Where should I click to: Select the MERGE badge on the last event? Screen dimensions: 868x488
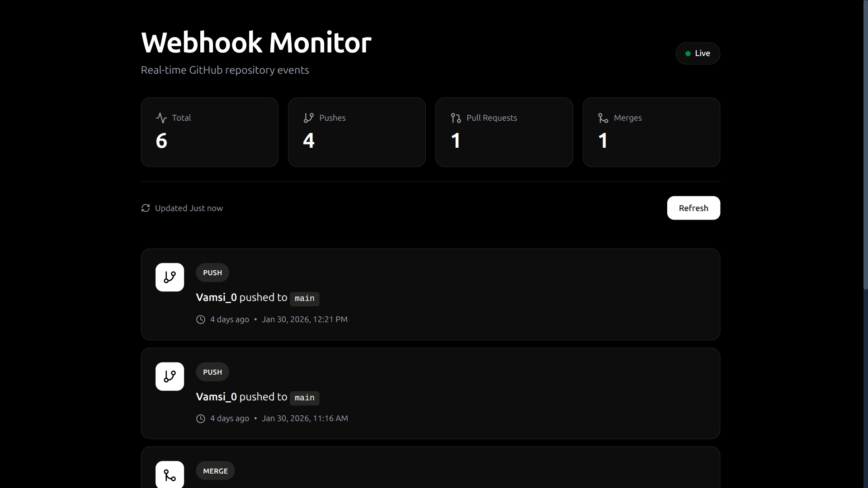coord(215,470)
